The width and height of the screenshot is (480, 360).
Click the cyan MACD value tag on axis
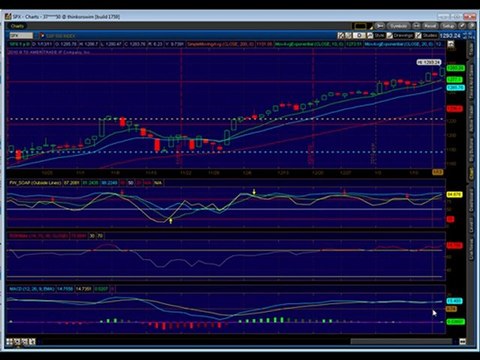(x=454, y=301)
